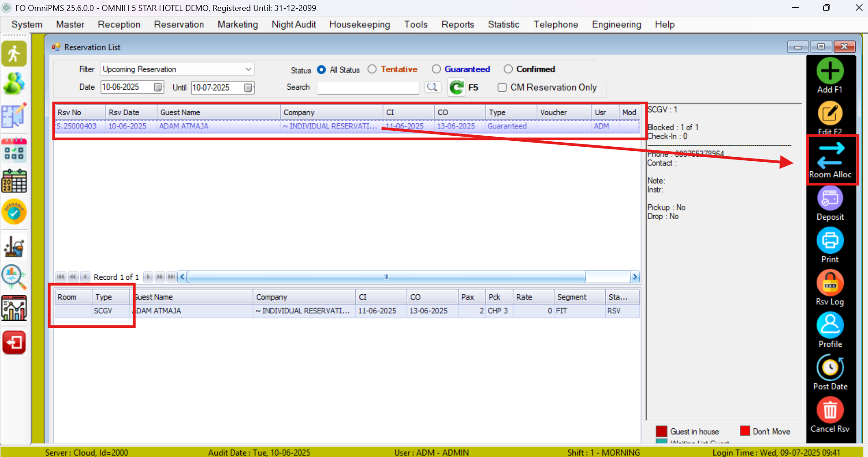Click the Post Date clock icon
The height and width of the screenshot is (457, 868).
[x=830, y=367]
